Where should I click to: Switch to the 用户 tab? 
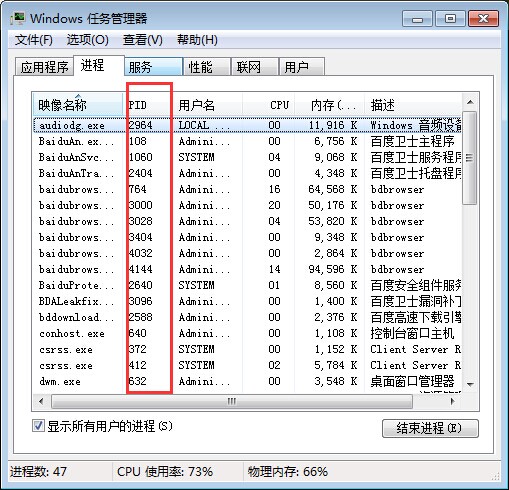tap(302, 67)
